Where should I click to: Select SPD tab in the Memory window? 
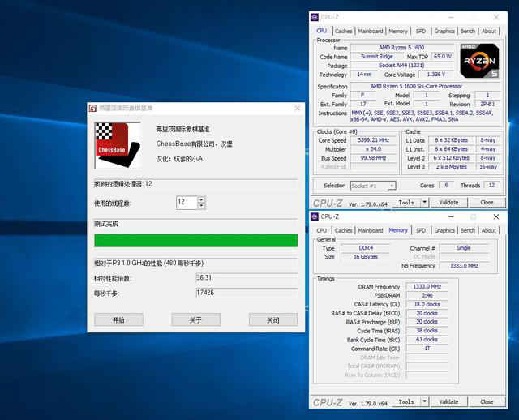[x=421, y=230]
